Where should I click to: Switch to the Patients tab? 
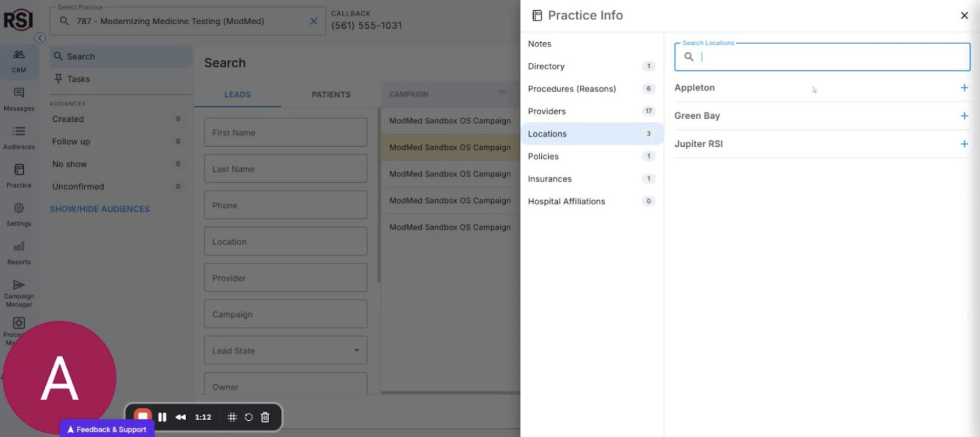point(331,94)
